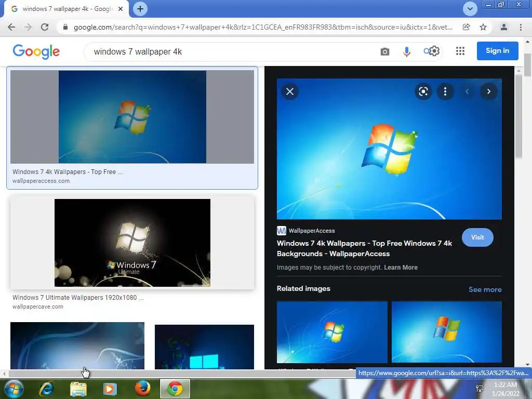
Task: Select Windows 7 Ultimate black wallpaper
Action: pyautogui.click(x=132, y=243)
